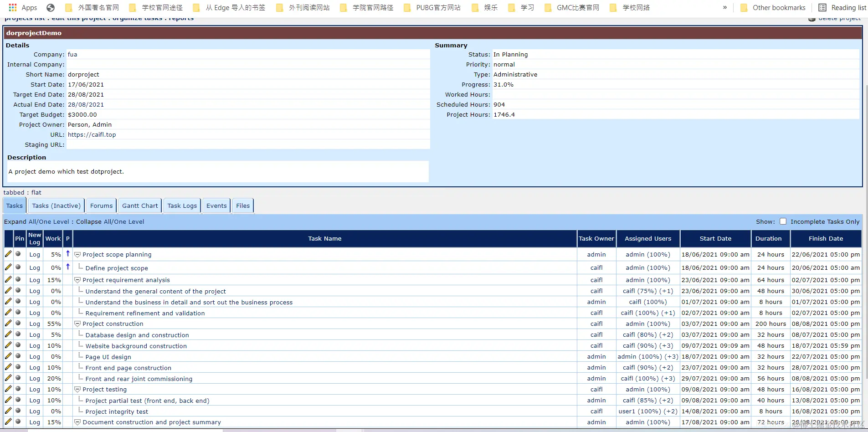
Task: Collapse Document construction and project summary group
Action: point(77,422)
